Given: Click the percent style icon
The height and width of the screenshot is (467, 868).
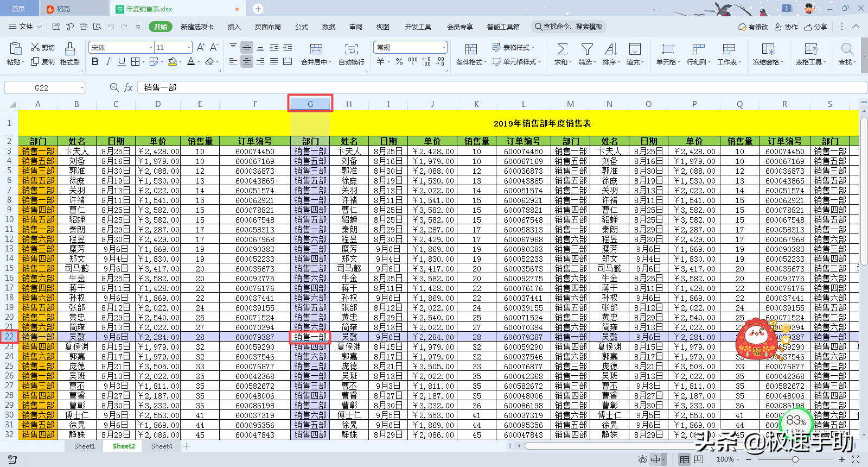Looking at the screenshot, I should pyautogui.click(x=399, y=61).
